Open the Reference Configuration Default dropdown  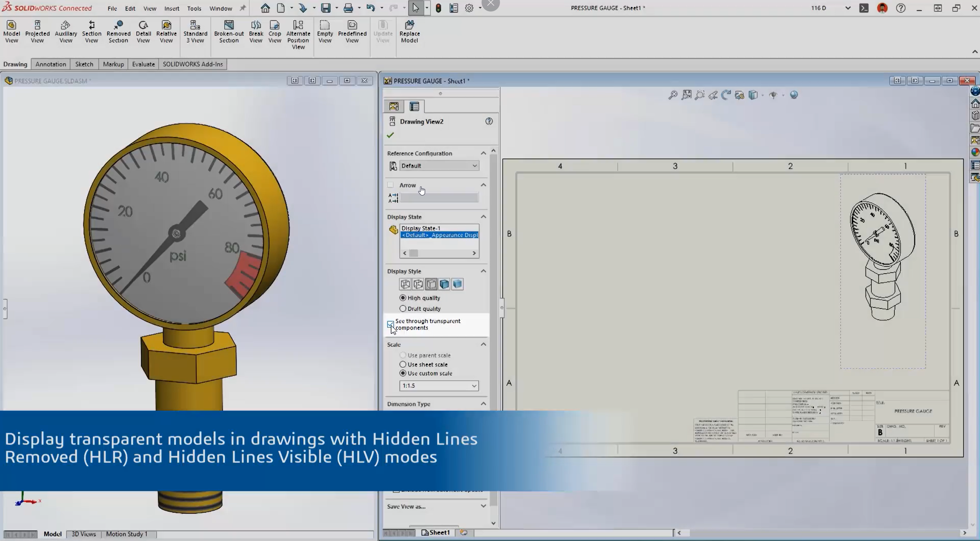pyautogui.click(x=439, y=166)
